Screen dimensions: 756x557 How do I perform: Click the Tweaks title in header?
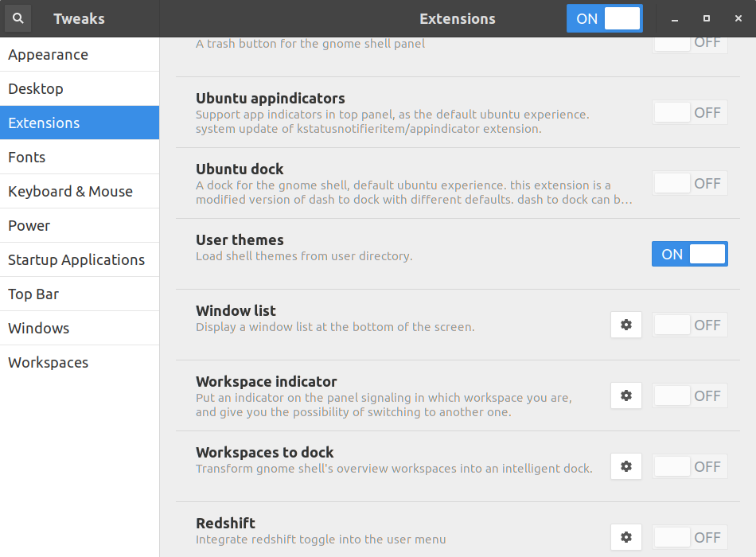click(79, 19)
